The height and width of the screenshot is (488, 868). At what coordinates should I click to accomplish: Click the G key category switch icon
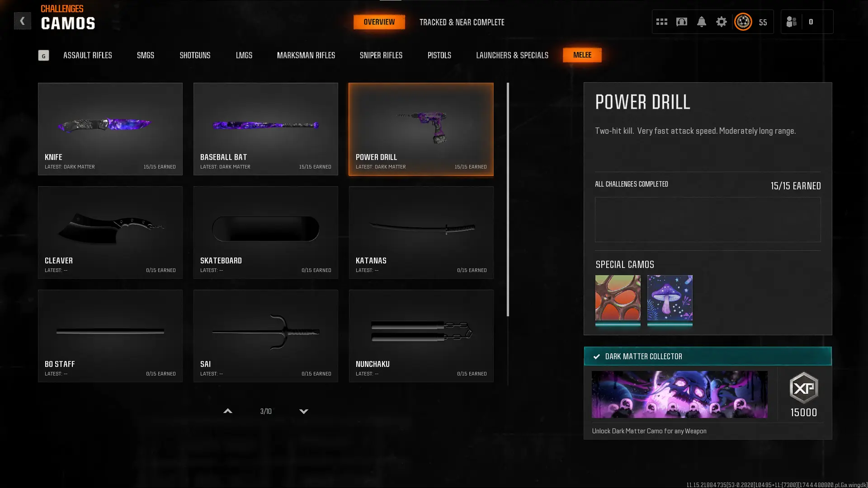pyautogui.click(x=43, y=56)
